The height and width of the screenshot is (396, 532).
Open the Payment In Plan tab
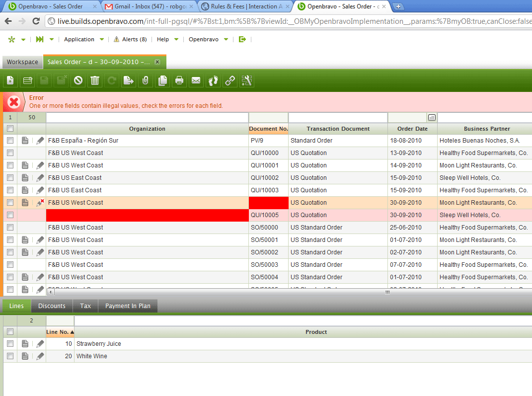[128, 306]
